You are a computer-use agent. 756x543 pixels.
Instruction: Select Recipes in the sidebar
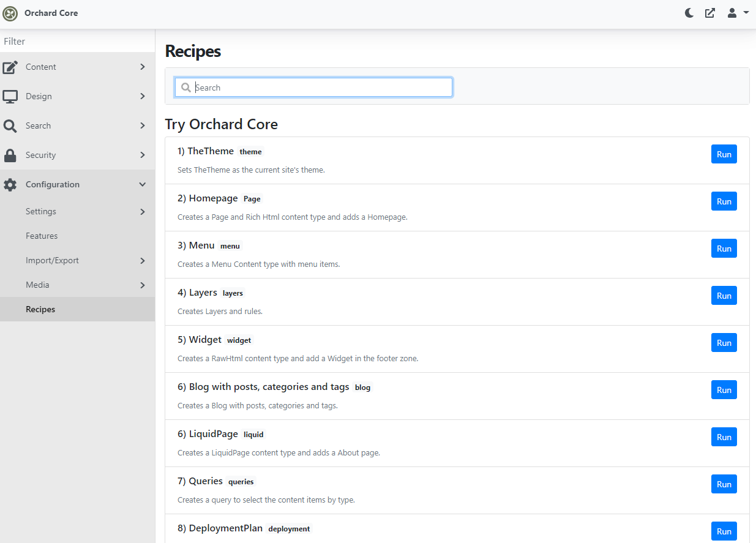[x=77, y=309]
